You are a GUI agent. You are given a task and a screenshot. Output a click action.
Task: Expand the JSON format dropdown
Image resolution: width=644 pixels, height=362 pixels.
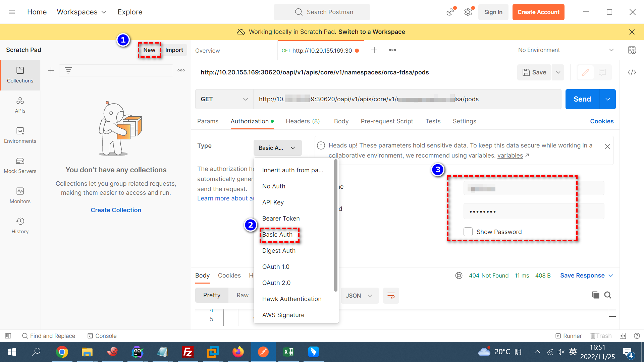359,296
